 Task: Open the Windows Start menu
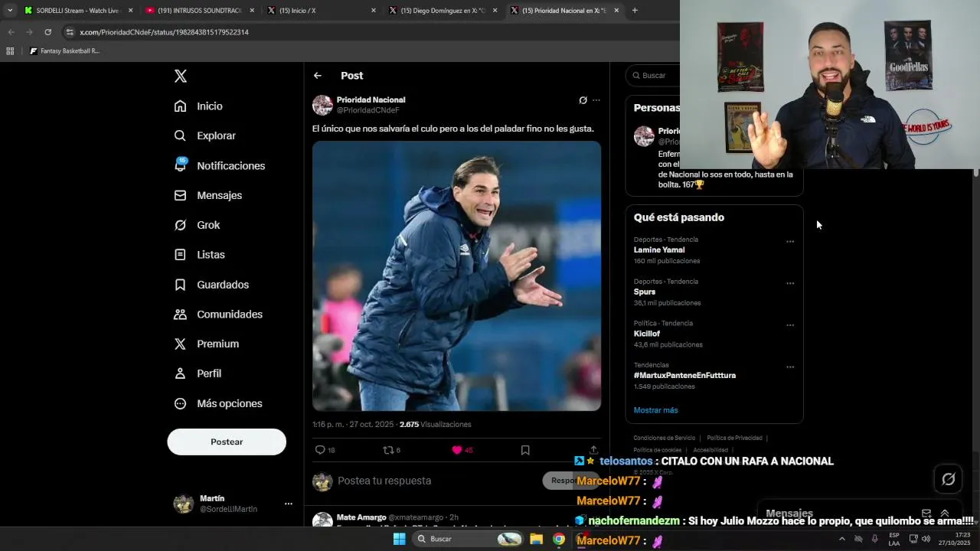point(399,539)
